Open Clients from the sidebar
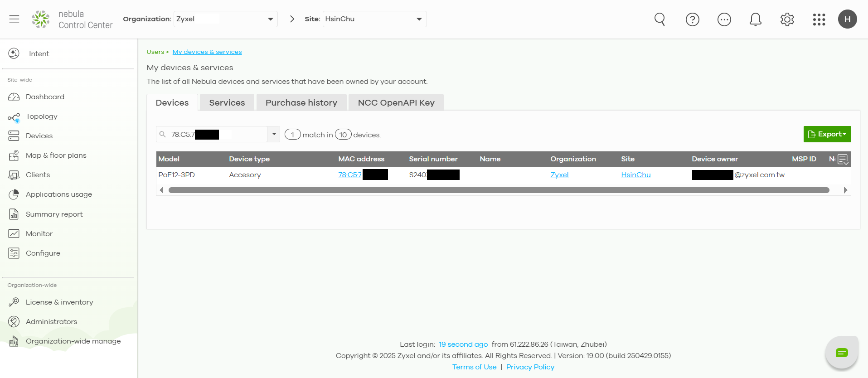Image resolution: width=868 pixels, height=378 pixels. point(38,175)
